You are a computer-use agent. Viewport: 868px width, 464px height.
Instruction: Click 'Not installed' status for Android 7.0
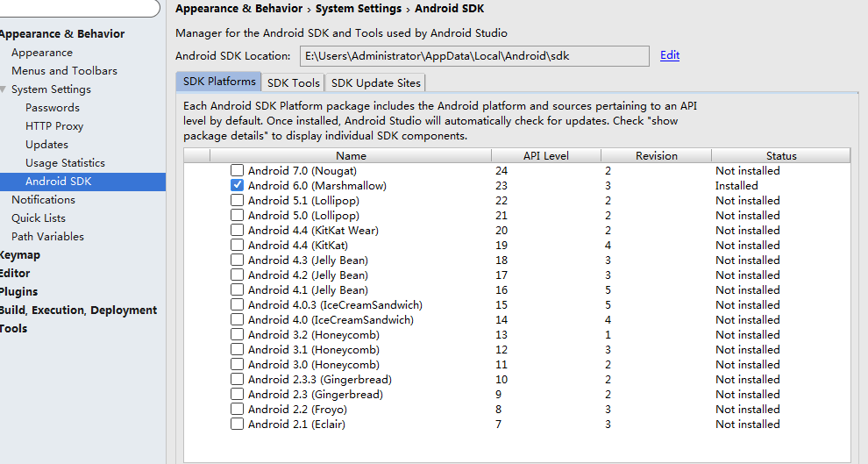747,170
